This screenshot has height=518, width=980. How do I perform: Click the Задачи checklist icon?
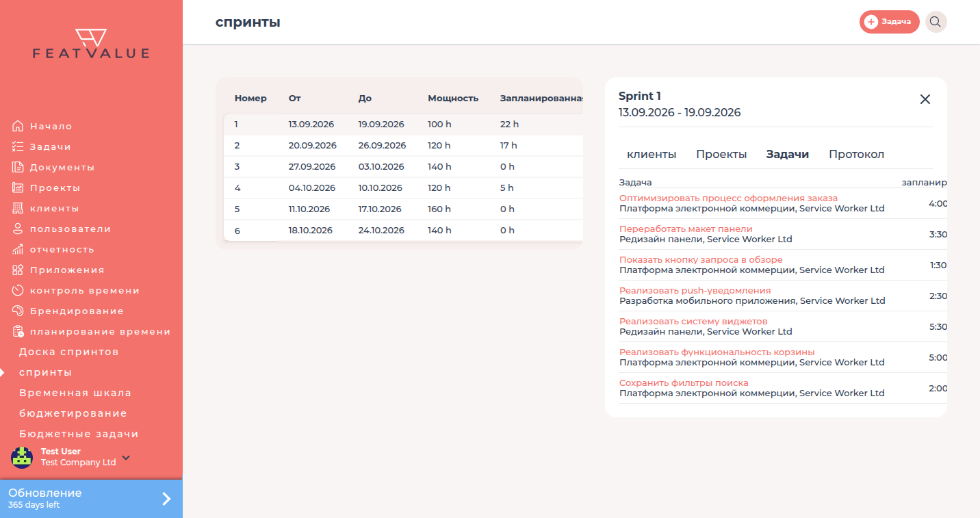pos(18,146)
